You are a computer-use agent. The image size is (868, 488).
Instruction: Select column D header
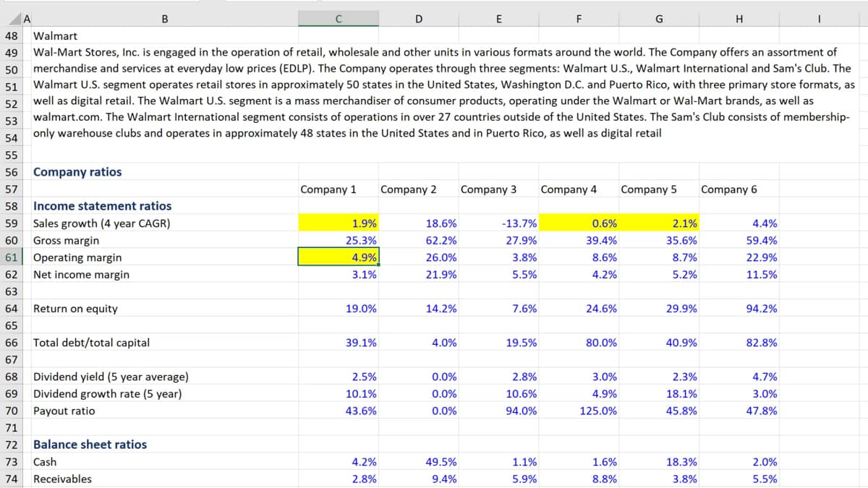click(x=419, y=20)
